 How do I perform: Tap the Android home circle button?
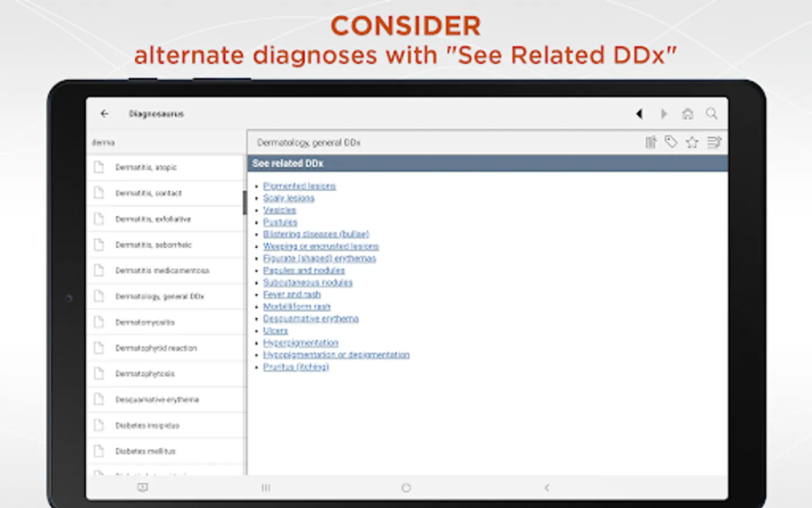(x=406, y=488)
